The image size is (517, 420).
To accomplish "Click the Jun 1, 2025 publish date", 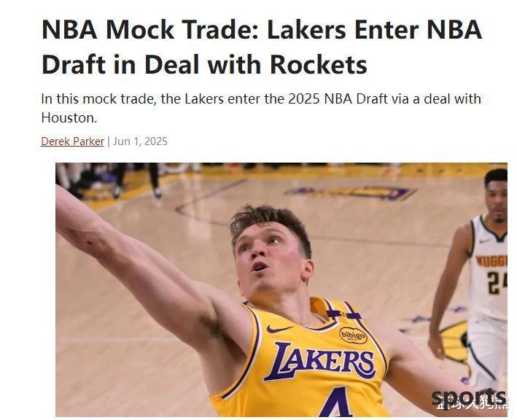I will pyautogui.click(x=140, y=141).
